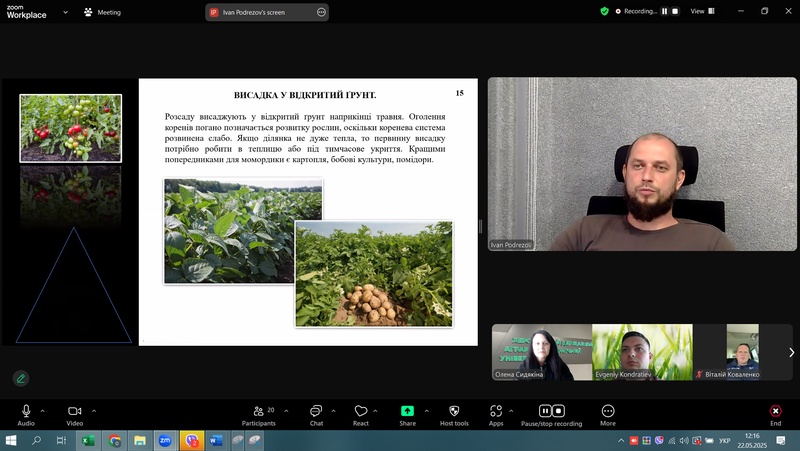Click the УКР language indicator
This screenshot has width=800, height=451.
724,440
